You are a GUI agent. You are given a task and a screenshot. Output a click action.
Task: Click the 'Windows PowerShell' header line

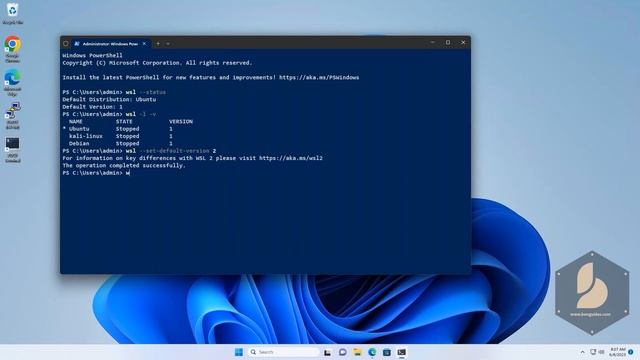coord(92,55)
